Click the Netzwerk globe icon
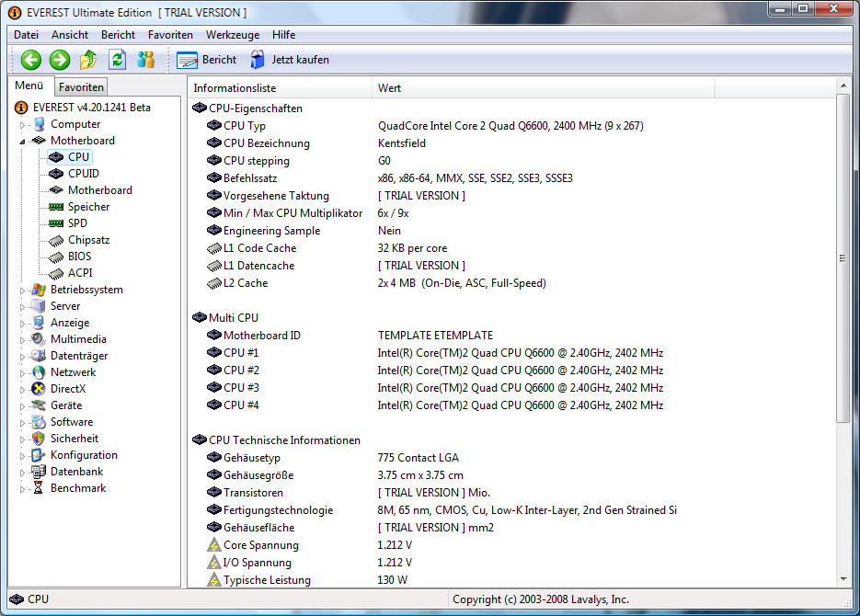 (39, 372)
